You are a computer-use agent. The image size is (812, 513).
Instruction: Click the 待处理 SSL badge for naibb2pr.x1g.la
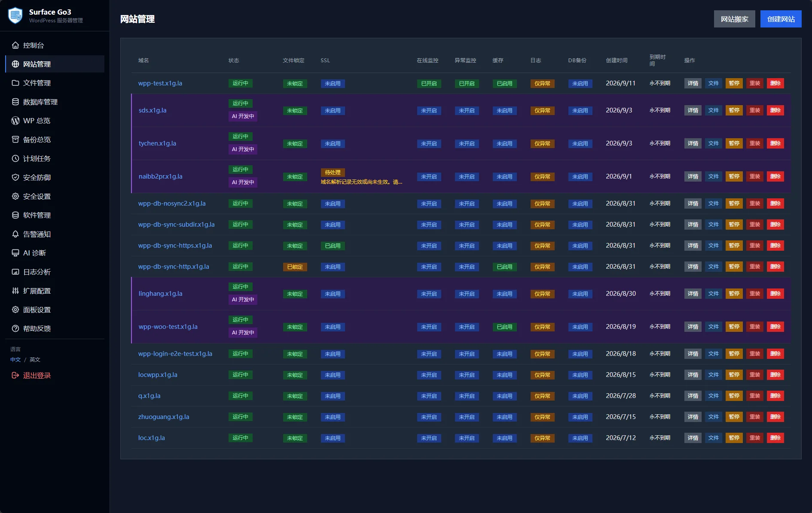pos(333,173)
